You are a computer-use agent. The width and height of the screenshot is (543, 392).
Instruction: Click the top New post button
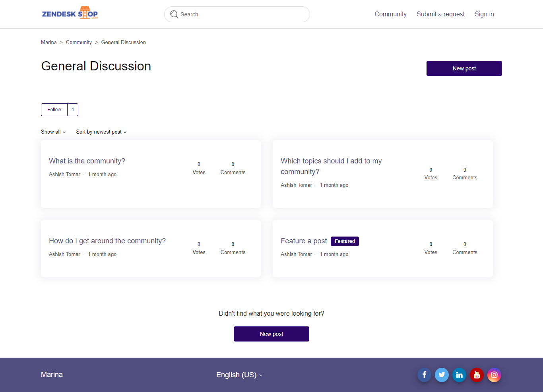point(464,68)
